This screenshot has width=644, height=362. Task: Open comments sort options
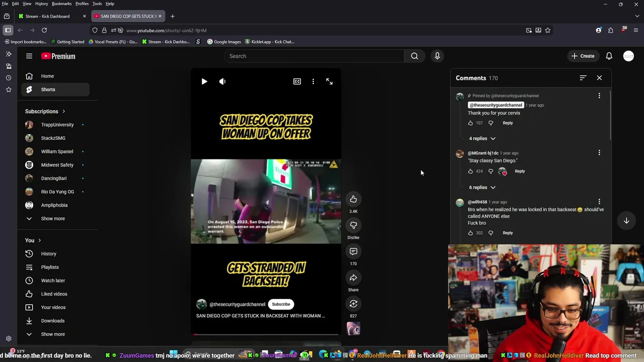pos(583,78)
